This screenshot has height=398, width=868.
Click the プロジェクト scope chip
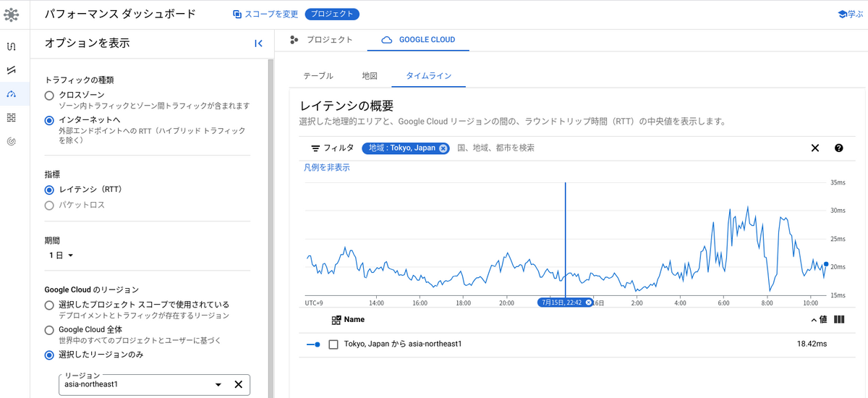[x=332, y=14]
